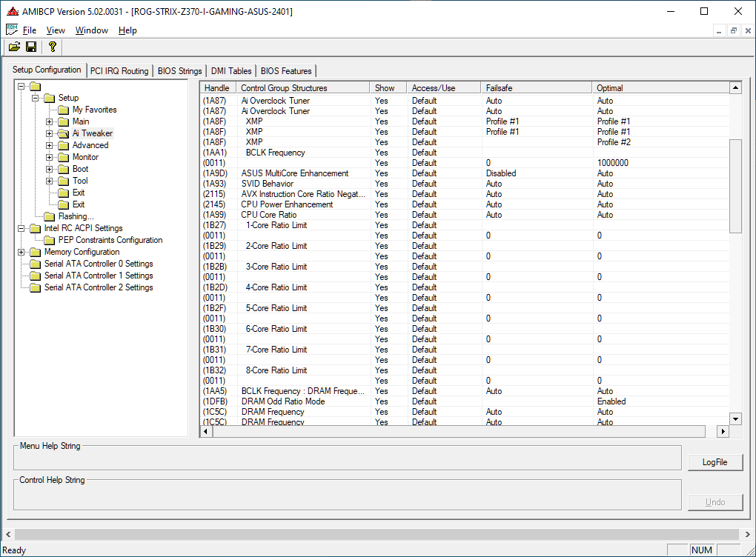Viewport: 756px width, 557px height.
Task: Expand the Ai Tweaker tree node
Action: click(49, 133)
